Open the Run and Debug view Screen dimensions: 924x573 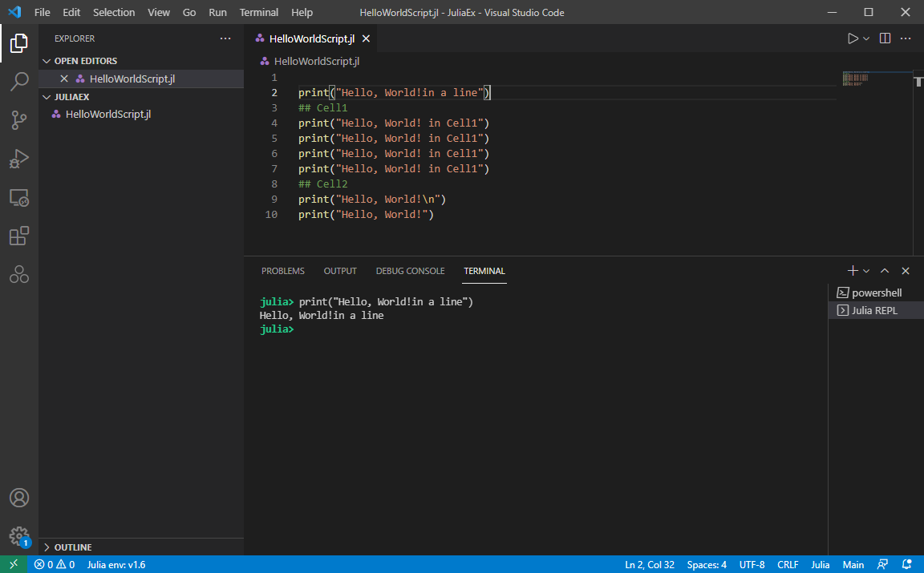click(x=19, y=159)
